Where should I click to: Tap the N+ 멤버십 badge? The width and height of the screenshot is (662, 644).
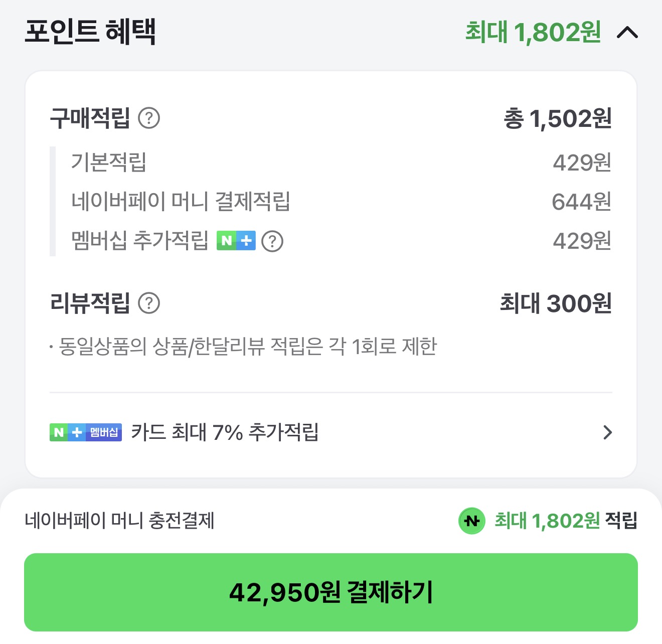pos(86,432)
